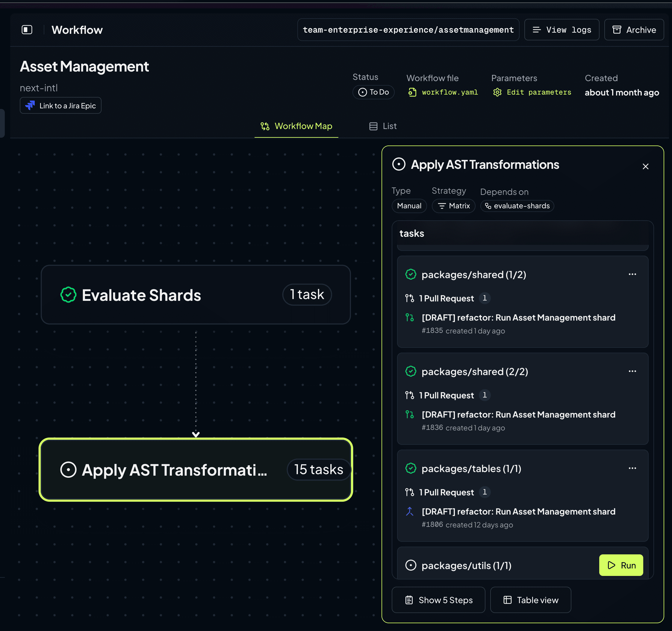Expand Show 5 Steps
The width and height of the screenshot is (672, 631).
(438, 600)
